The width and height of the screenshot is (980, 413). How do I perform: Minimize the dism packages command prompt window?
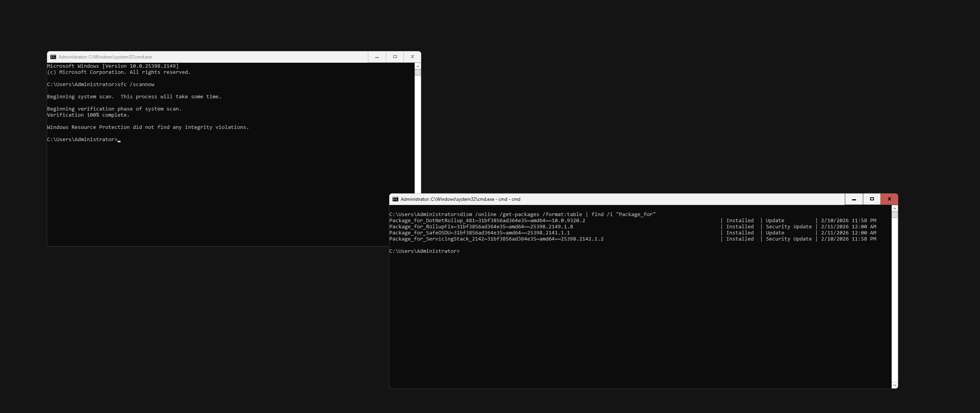[854, 199]
